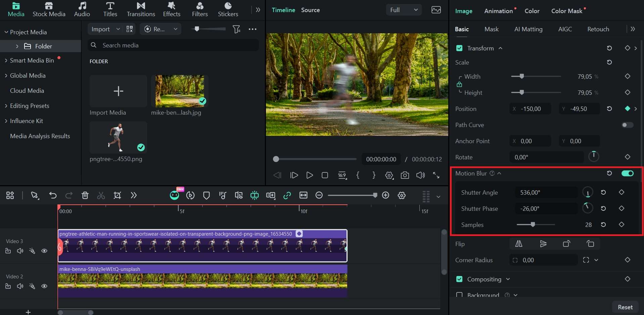Hide the Video 2 track
Screen dimensions: 644x315
pos(44,286)
